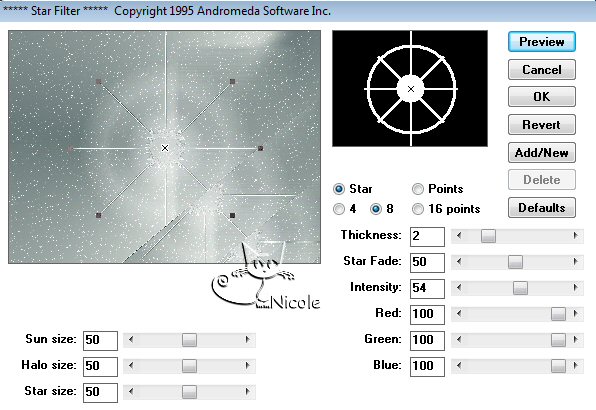The image size is (596, 410).
Task: Click the Thickness slider right arrow
Action: pyautogui.click(x=575, y=236)
